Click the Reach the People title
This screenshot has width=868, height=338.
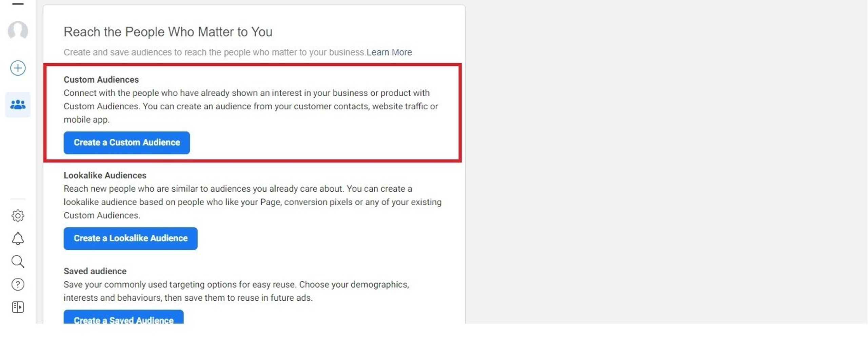[x=168, y=32]
